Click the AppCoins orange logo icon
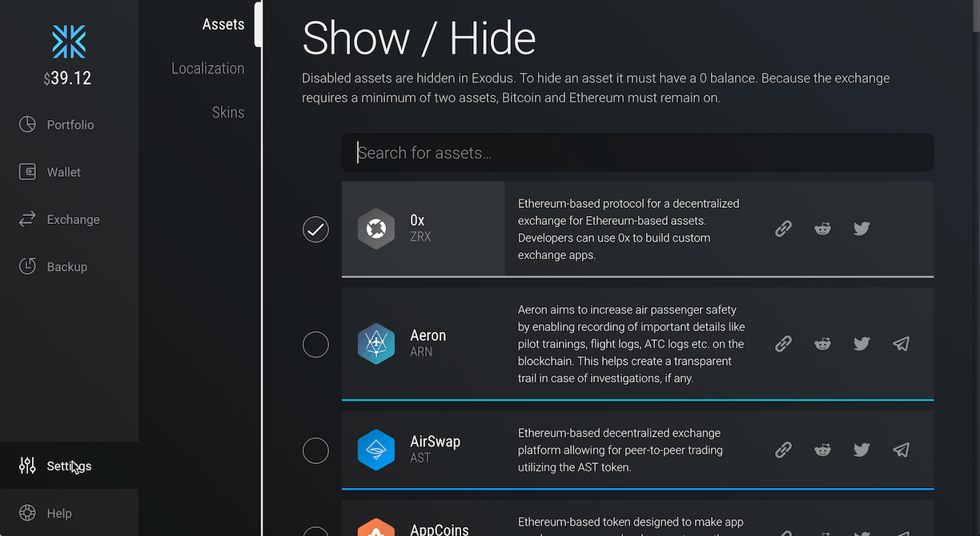Viewport: 980px width, 536px height. pos(376,527)
